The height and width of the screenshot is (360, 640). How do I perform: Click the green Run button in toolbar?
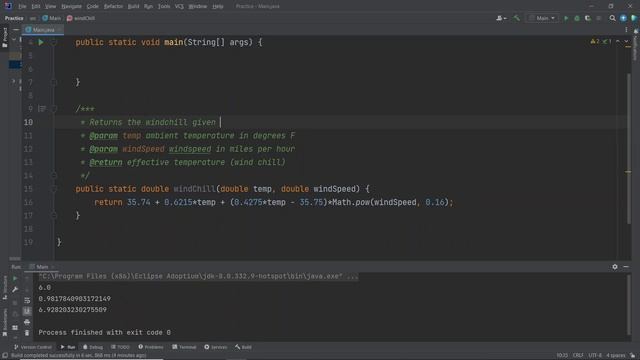[x=566, y=18]
